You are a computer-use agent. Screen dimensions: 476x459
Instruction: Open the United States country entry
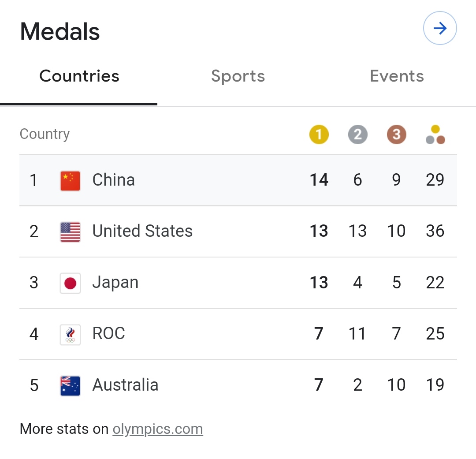[142, 231]
